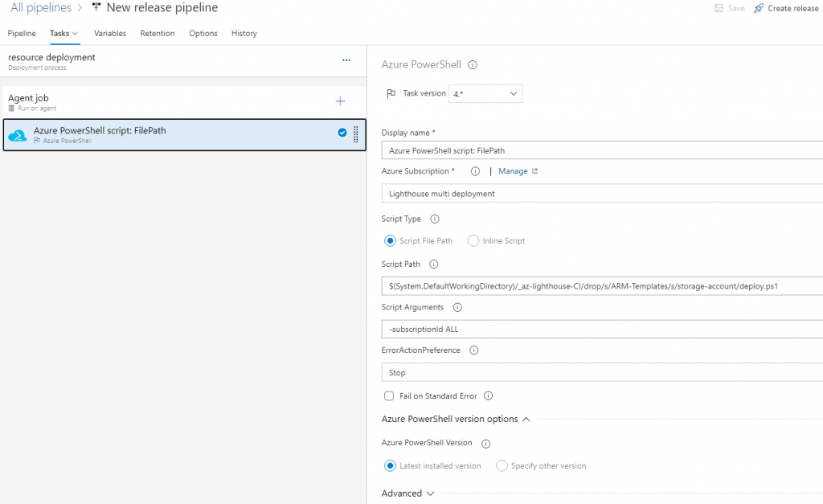Select the resource deployment stage row
The width and height of the screenshot is (823, 504).
184,61
